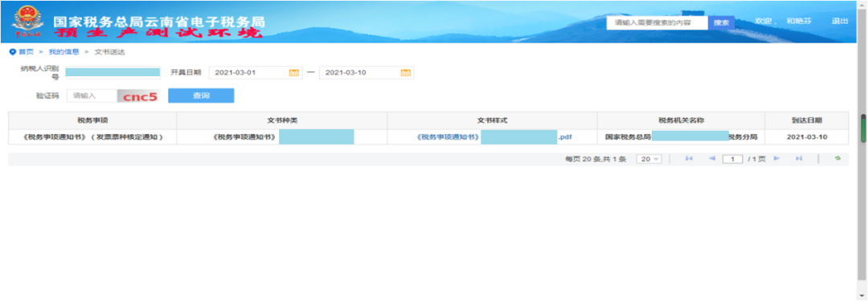The width and height of the screenshot is (868, 301).
Task: Focus the 验证码 input field
Action: [x=92, y=96]
